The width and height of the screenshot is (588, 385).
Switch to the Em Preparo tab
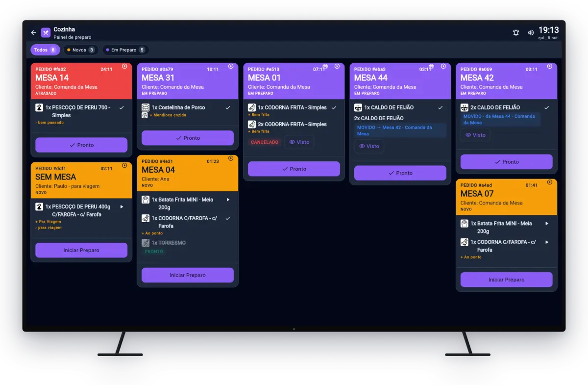(x=125, y=50)
